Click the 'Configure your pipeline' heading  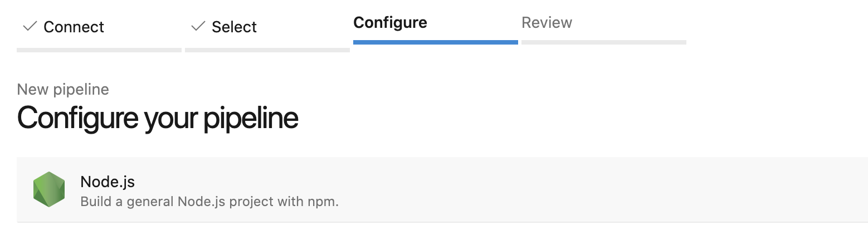158,118
